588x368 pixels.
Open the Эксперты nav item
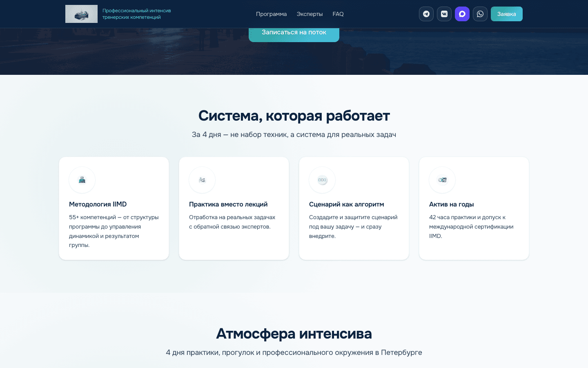click(310, 14)
